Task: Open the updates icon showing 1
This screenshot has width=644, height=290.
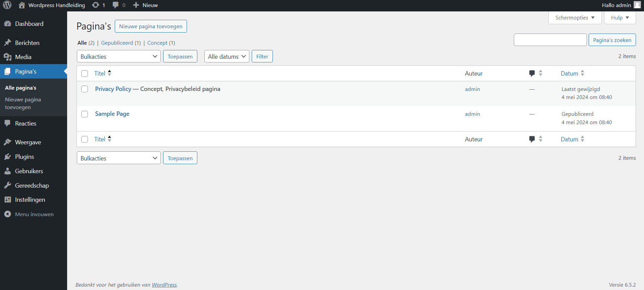Action: [x=96, y=5]
